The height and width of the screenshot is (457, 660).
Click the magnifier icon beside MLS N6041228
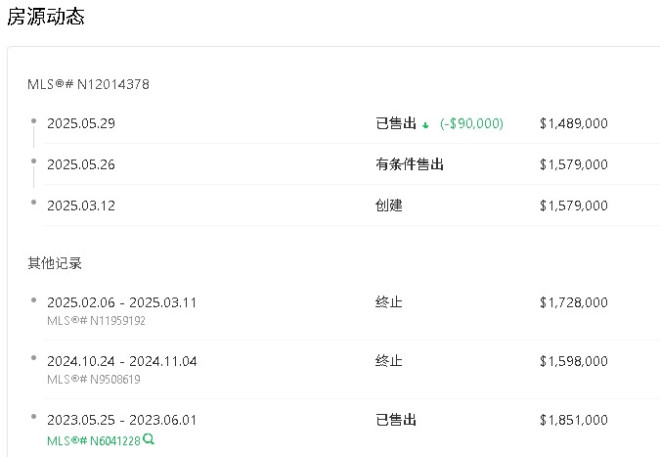[x=148, y=439]
